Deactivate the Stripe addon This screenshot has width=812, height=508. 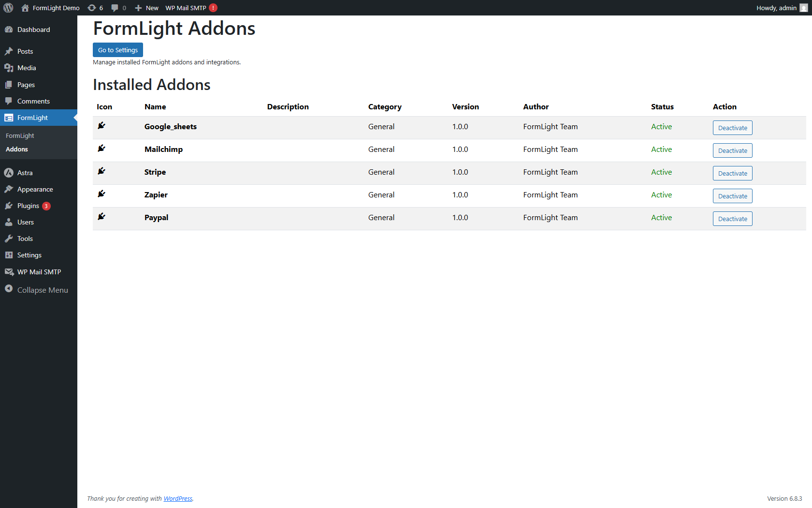coord(732,173)
